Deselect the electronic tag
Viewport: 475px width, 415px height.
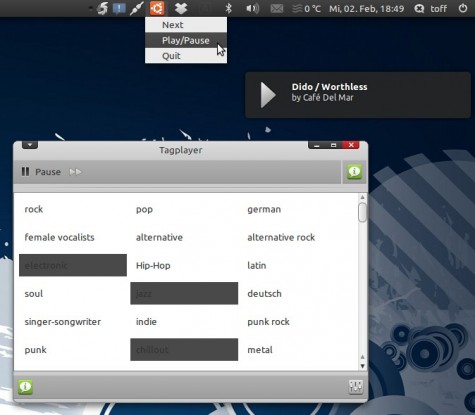73,265
